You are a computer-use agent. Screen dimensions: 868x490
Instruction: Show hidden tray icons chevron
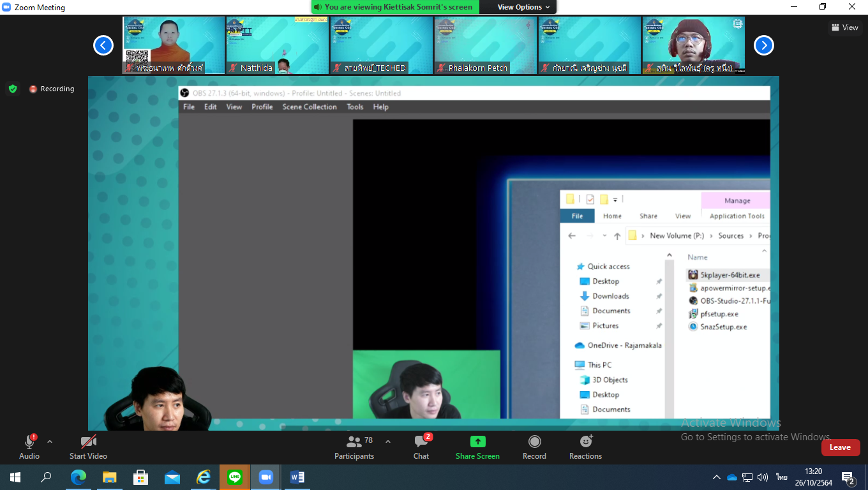[x=717, y=477]
